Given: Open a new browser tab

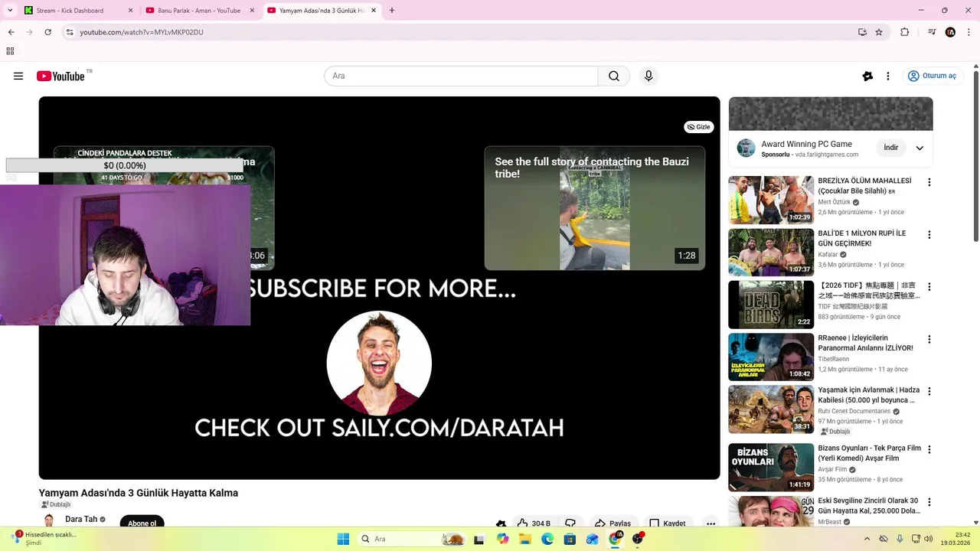Looking at the screenshot, I should 392,11.
